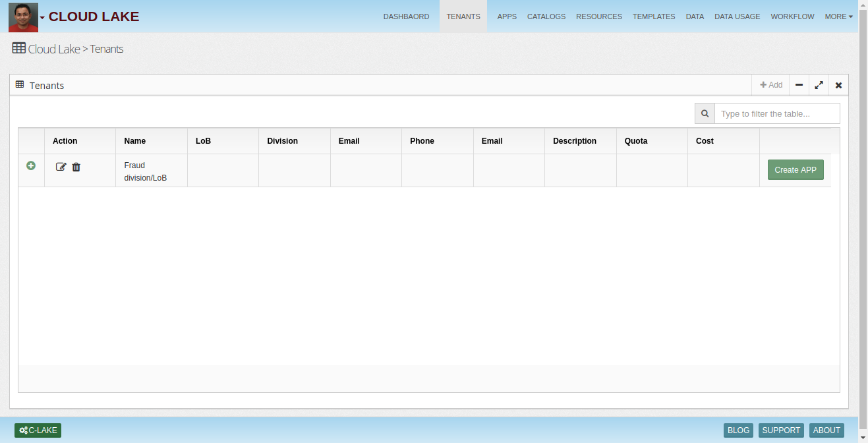Collapse the Tenants panel with minus icon
The image size is (868, 443).
tap(799, 85)
